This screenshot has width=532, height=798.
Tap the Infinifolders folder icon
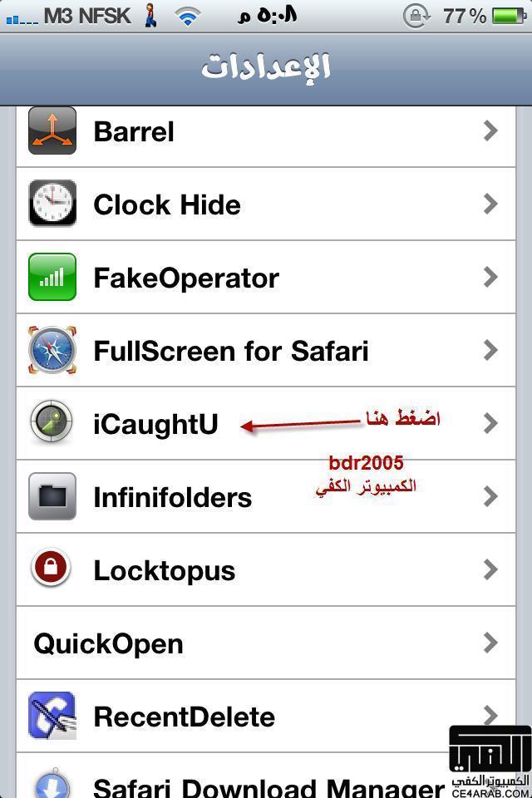[52, 496]
